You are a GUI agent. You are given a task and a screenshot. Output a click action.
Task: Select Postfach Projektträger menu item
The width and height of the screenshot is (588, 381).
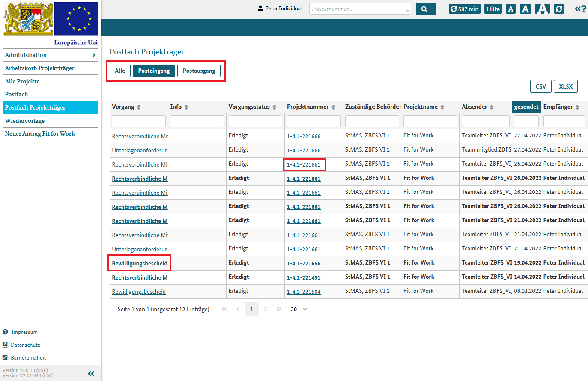tap(50, 107)
